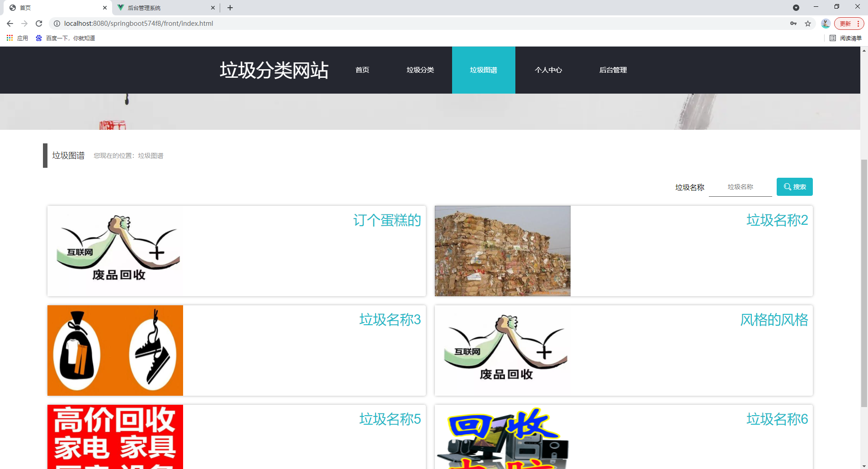
Task: Select the 垃圾图谱 navigation item
Action: (x=483, y=70)
